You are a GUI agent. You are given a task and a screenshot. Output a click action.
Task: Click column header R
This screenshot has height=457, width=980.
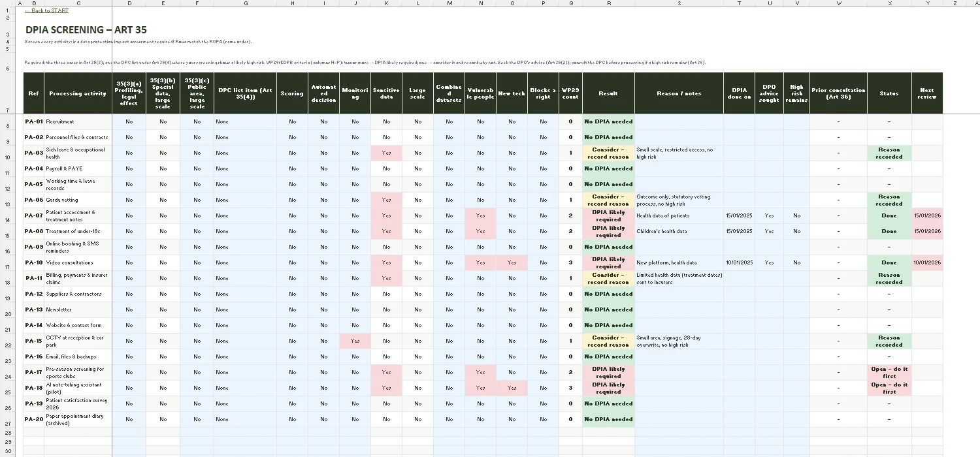click(x=609, y=3)
